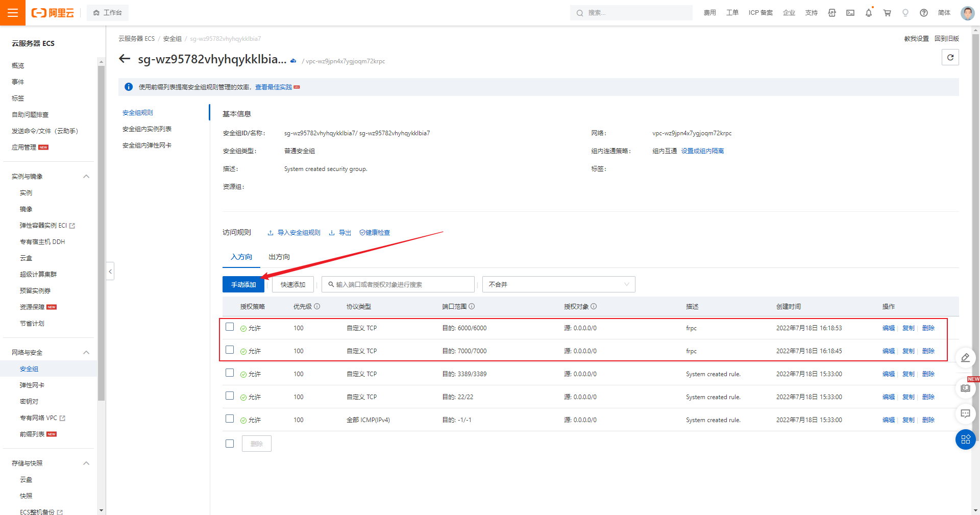Focus the top 搜索 search field

(631, 13)
